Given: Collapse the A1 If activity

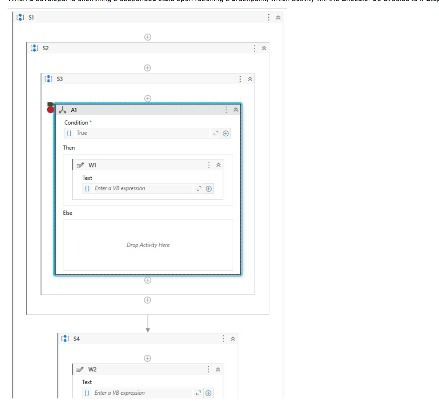Looking at the screenshot, I should [x=236, y=110].
